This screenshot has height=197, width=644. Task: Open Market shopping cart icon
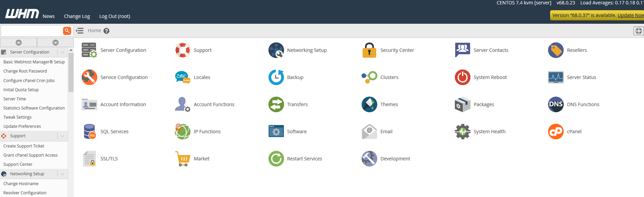[x=182, y=159]
